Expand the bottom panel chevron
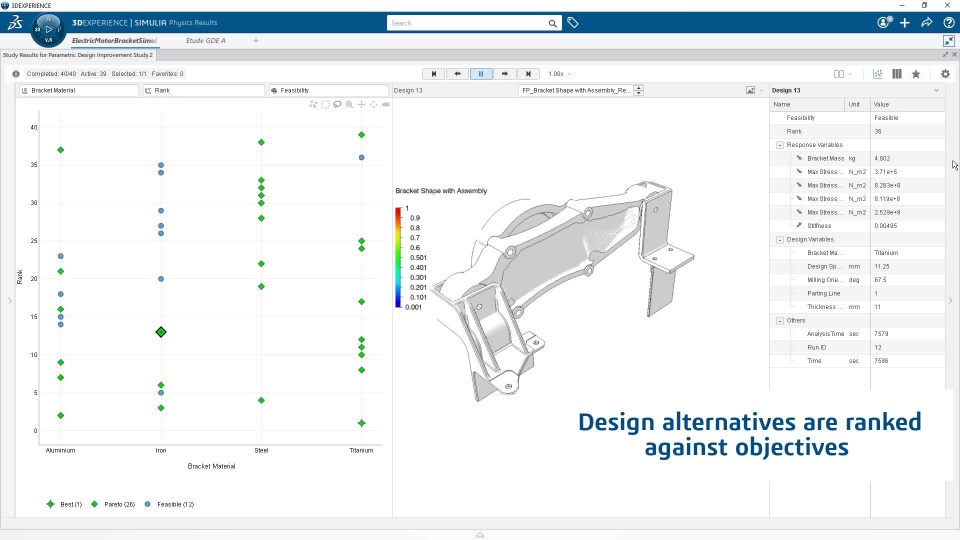The image size is (960, 540). click(480, 535)
